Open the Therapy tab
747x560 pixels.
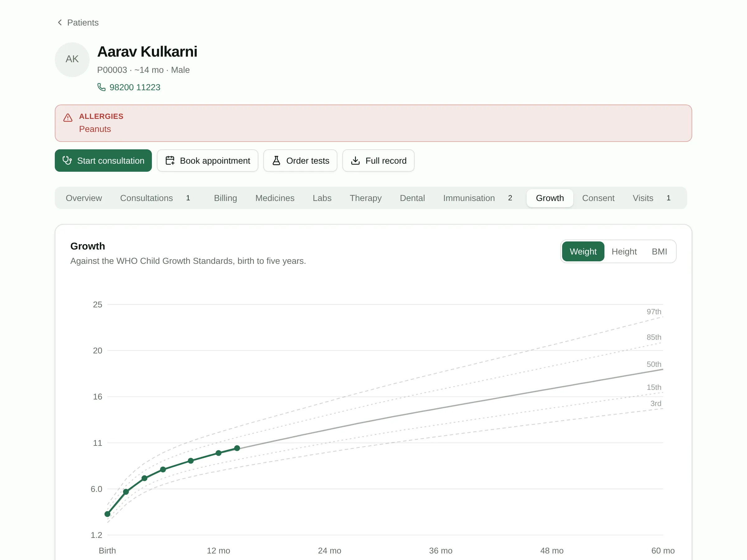pyautogui.click(x=365, y=198)
